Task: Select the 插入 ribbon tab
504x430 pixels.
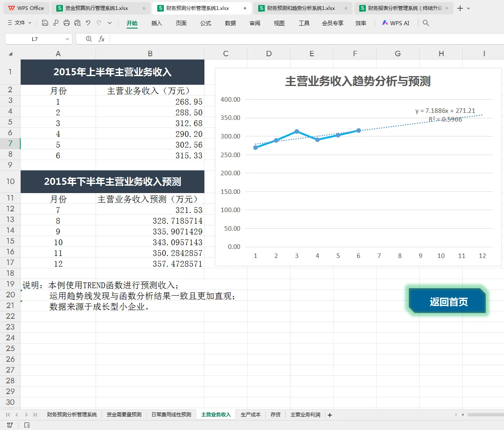Action: coord(157,23)
